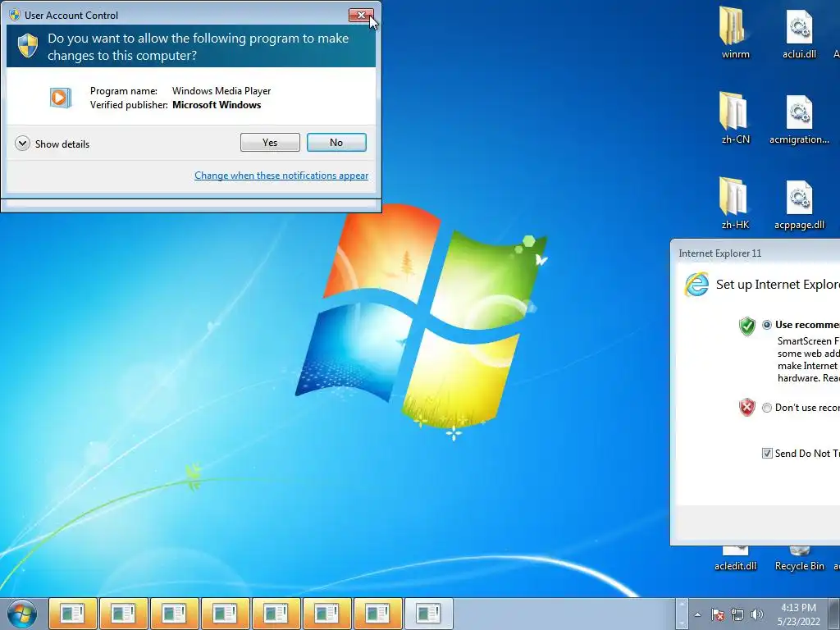840x630 pixels.
Task: Select the zh-HK folder icon
Action: [735, 203]
